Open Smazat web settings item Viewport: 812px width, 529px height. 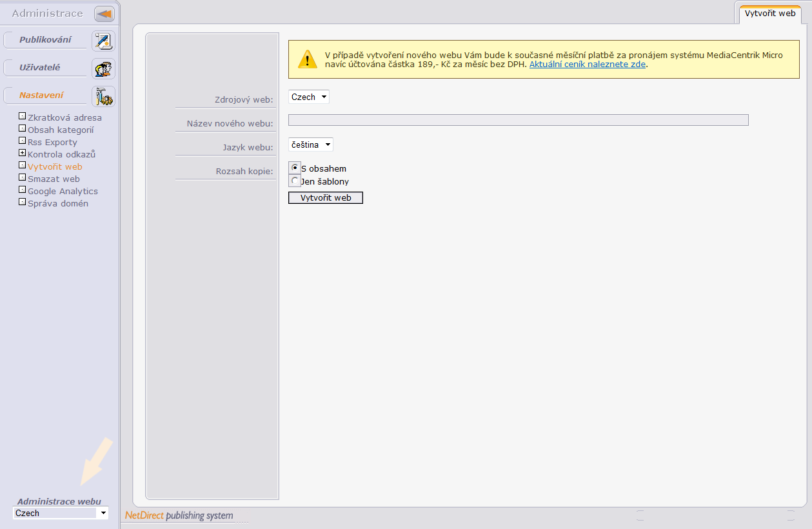pyautogui.click(x=54, y=179)
